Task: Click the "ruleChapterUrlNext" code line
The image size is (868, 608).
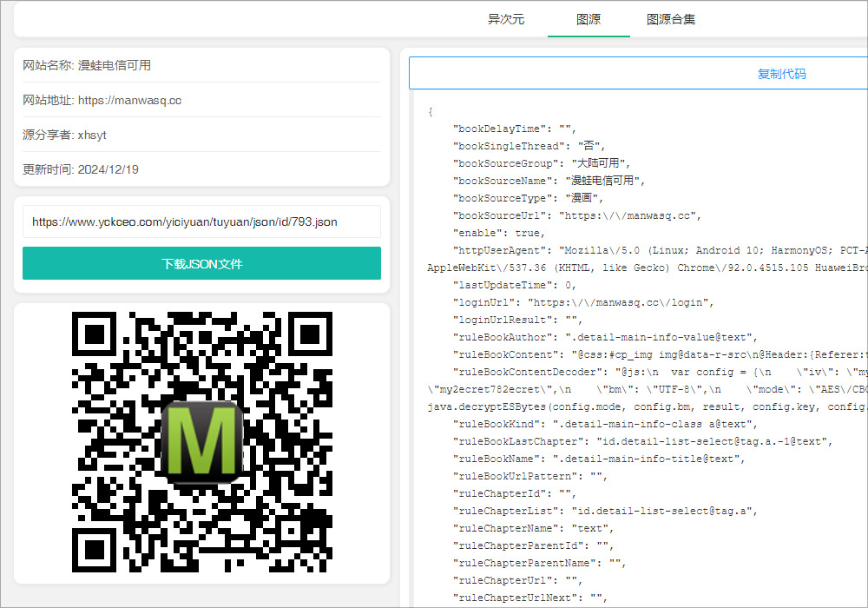Action: point(529,598)
